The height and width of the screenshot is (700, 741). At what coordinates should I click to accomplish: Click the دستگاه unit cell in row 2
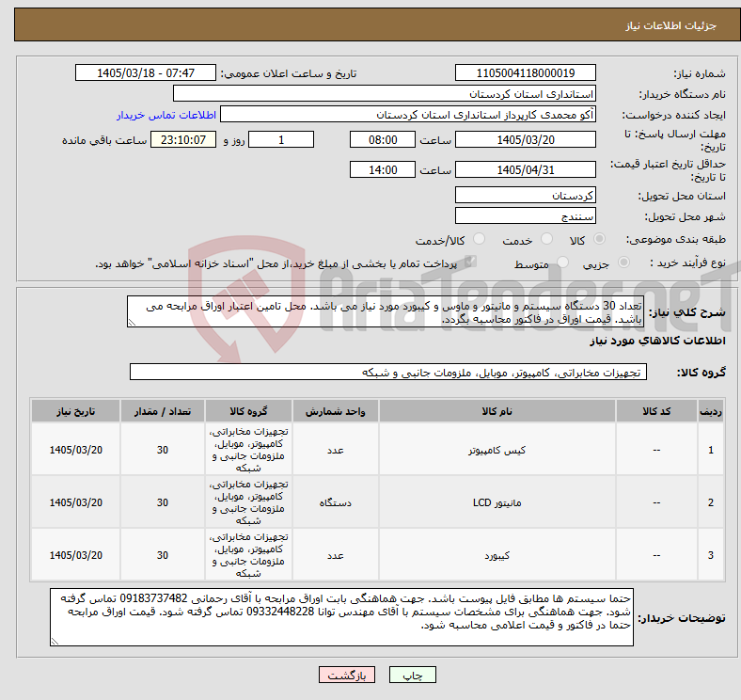click(x=336, y=502)
